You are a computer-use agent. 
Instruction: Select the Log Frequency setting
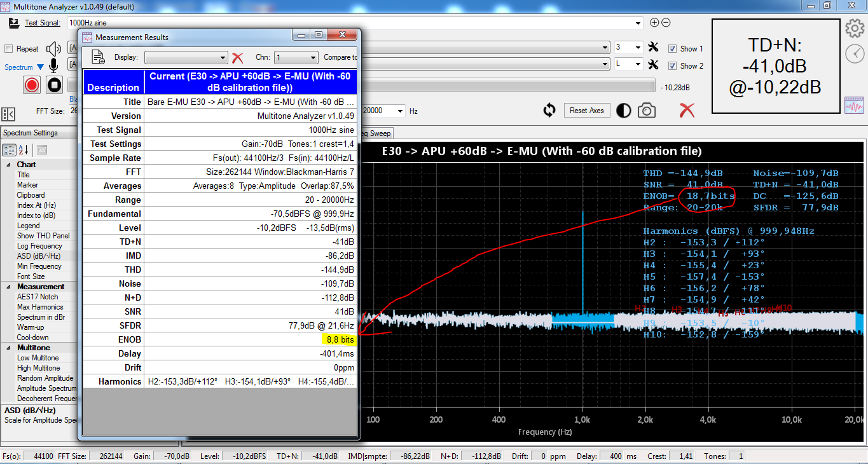point(39,246)
